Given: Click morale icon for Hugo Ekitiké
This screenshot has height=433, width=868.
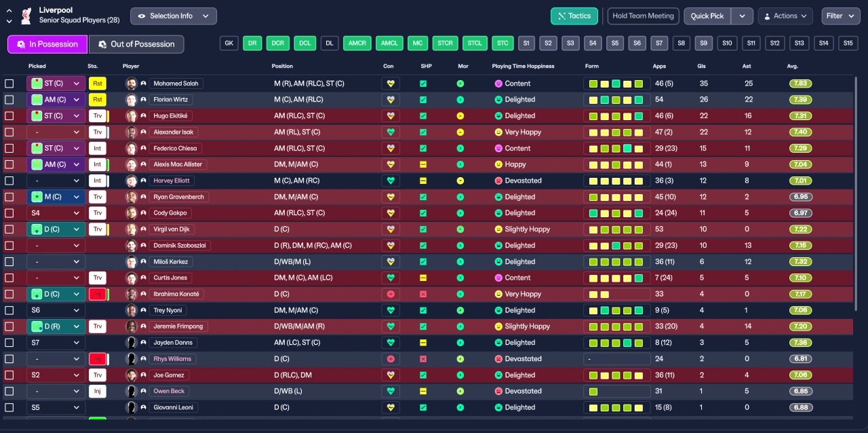Looking at the screenshot, I should pyautogui.click(x=460, y=116).
